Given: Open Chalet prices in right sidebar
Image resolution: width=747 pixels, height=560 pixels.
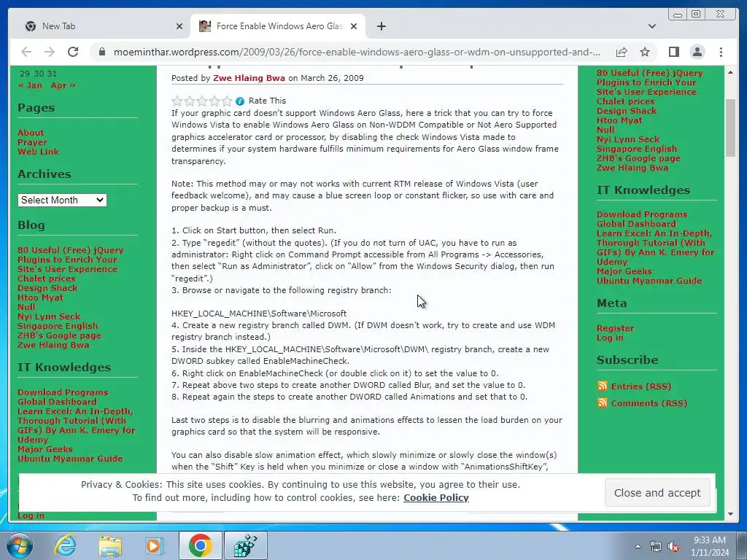Looking at the screenshot, I should [x=625, y=101].
